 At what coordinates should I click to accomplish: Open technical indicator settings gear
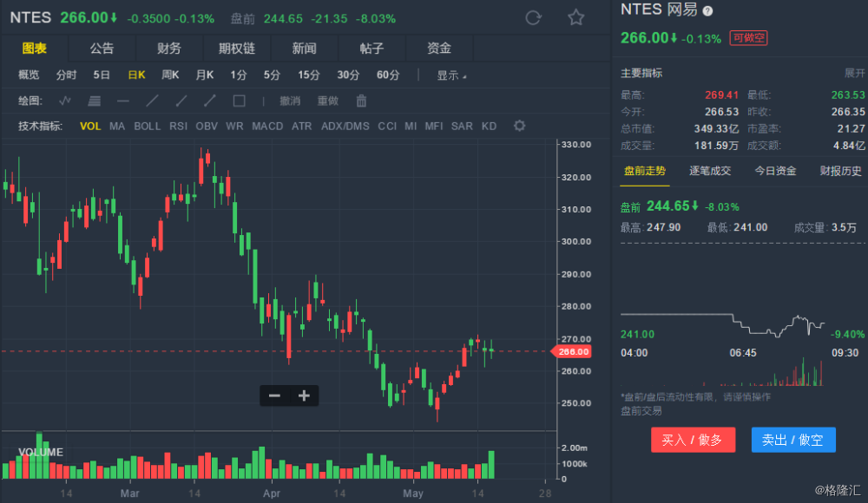click(x=519, y=126)
